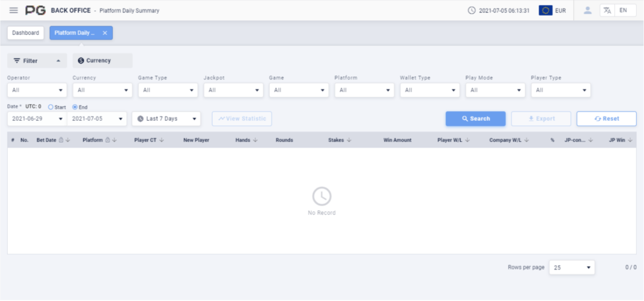This screenshot has width=644, height=301.
Task: Sort by JP Win arrow
Action: point(630,140)
